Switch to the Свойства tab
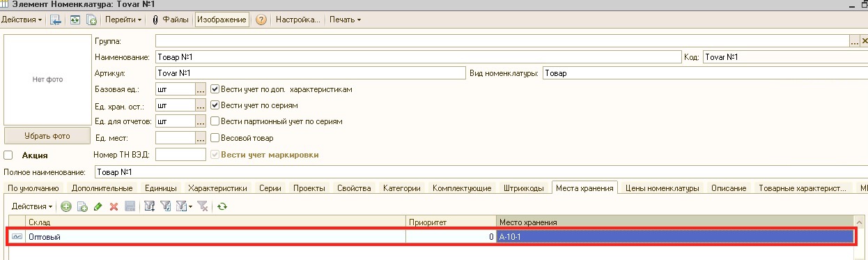 (x=354, y=188)
